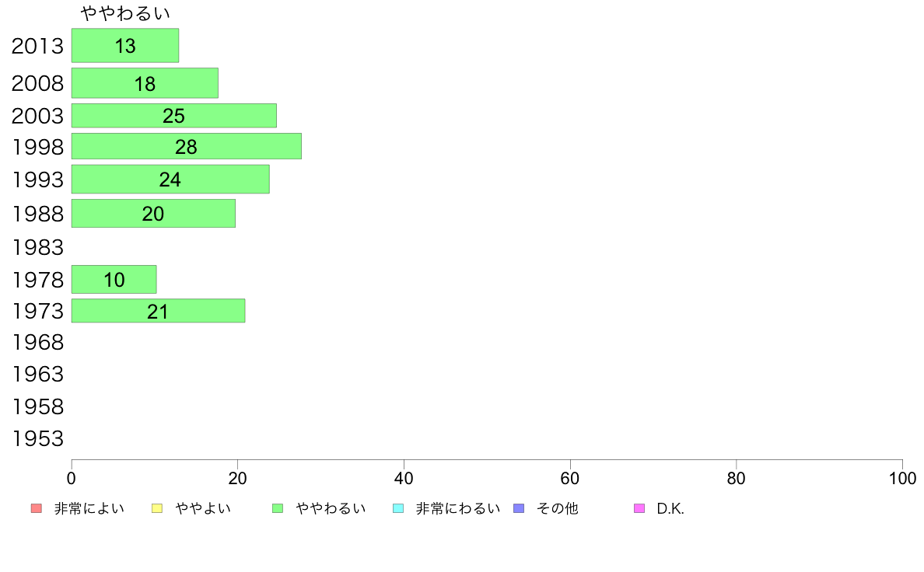The image size is (924, 572).
Task: Select the 2008 bar showing 18
Action: tap(145, 83)
